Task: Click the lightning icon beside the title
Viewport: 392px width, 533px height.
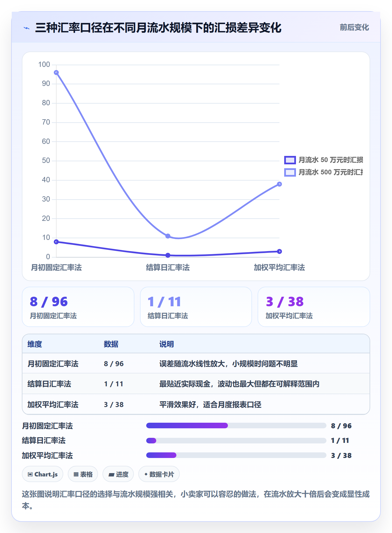Action: coord(27,28)
